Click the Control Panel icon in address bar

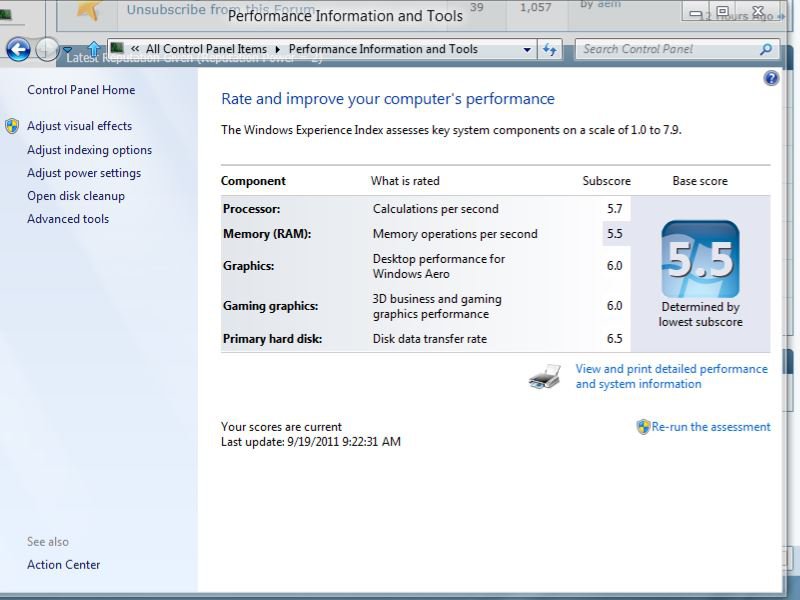(117, 48)
